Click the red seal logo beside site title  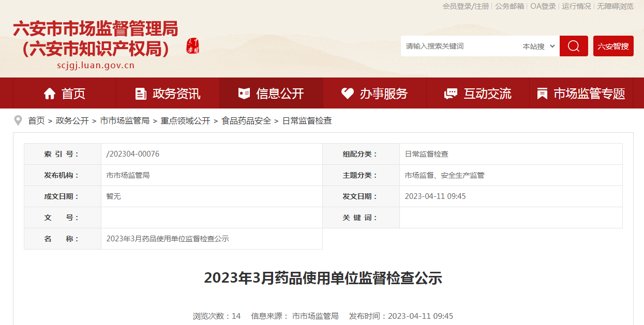point(193,46)
